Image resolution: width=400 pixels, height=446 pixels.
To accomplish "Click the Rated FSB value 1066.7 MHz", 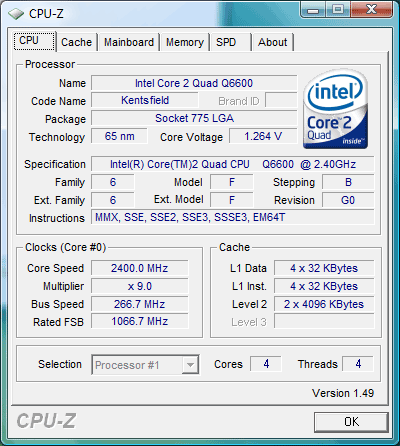I will pyautogui.click(x=140, y=322).
